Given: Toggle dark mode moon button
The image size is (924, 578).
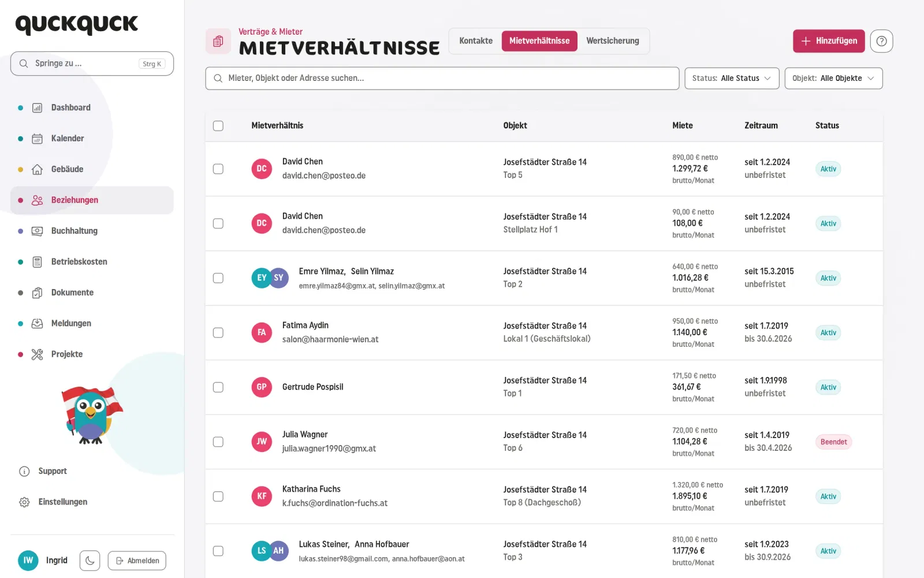Looking at the screenshot, I should click(x=90, y=561).
